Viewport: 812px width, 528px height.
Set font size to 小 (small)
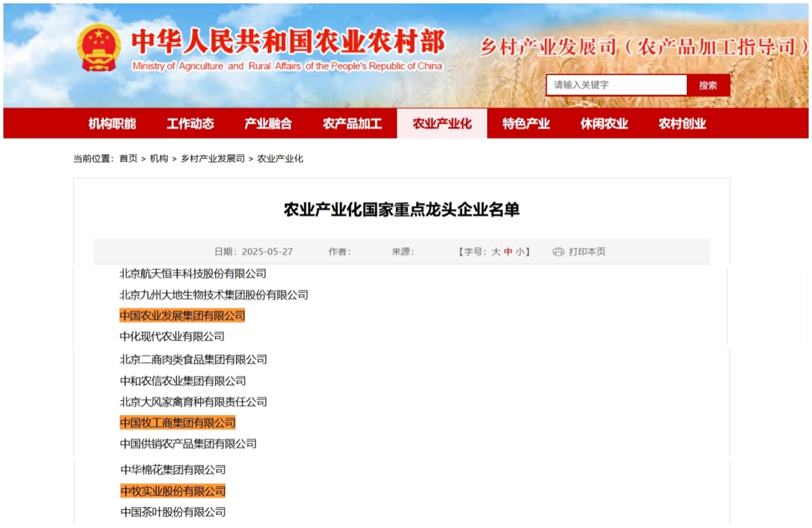coord(520,252)
